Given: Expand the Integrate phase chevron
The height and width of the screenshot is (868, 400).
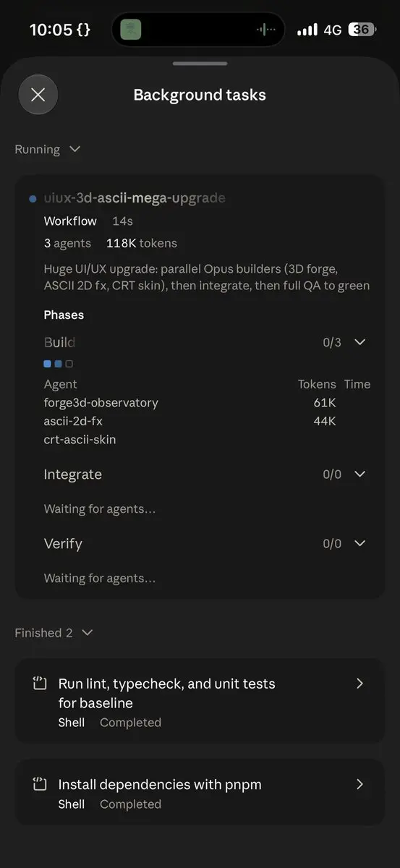Looking at the screenshot, I should coord(359,475).
